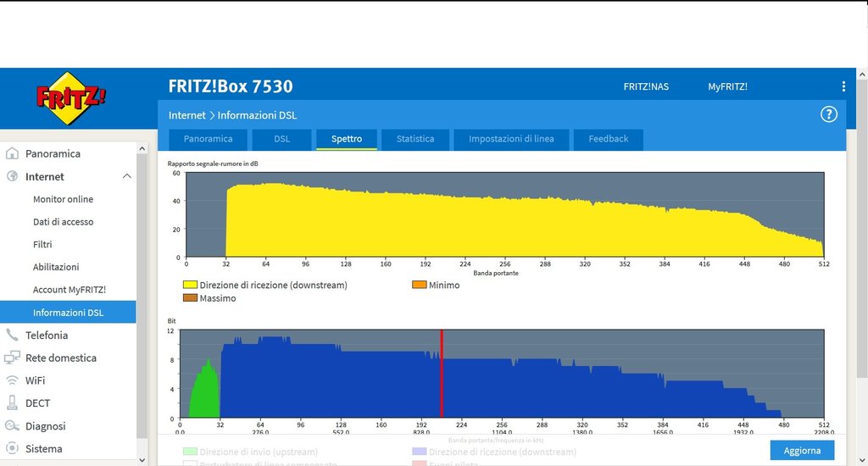Open Panoramica in the sidebar menu
The image size is (868, 466).
tap(53, 153)
